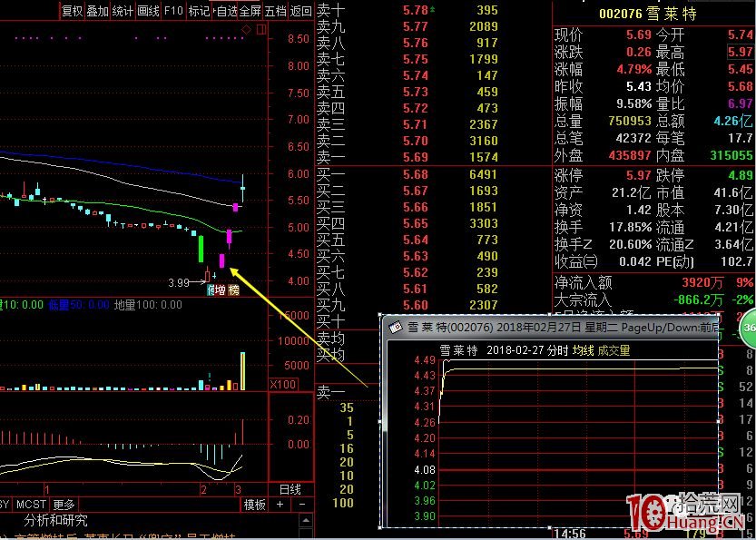756x540 pixels.
Task: Click the 分析和研究 heading
Action: (56, 520)
